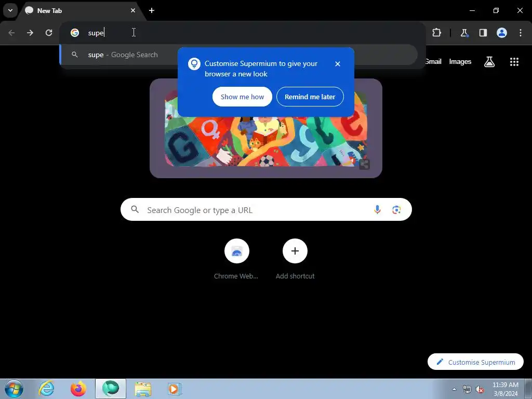
Task: Click the Supermium taskbar button
Action: tap(111, 389)
